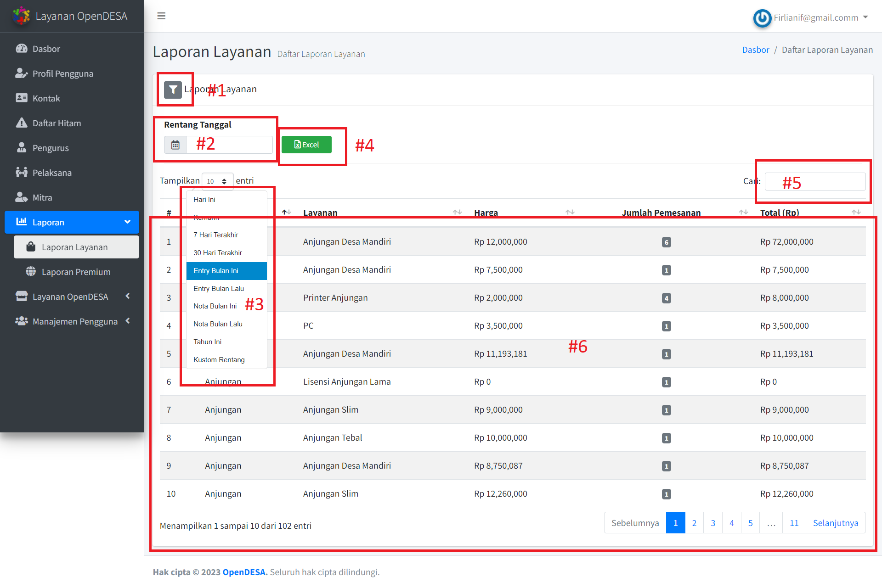882x588 pixels.
Task: Click the Manajemen Pengguna users icon
Action: pos(22,321)
